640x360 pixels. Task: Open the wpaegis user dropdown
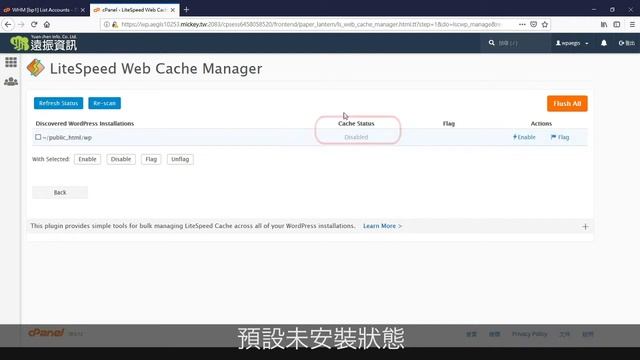572,43
